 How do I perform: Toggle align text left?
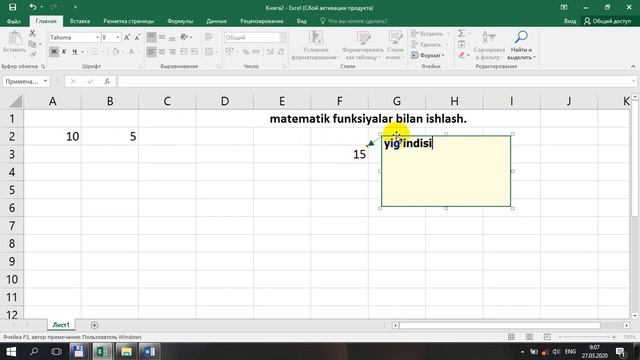pyautogui.click(x=151, y=52)
